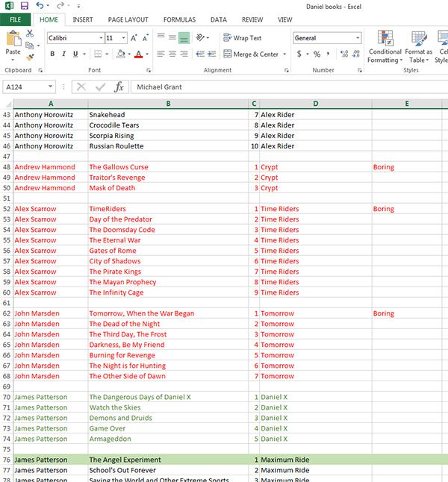The height and width of the screenshot is (482, 448).
Task: Open the font size dropdown showing 11
Action: point(124,38)
